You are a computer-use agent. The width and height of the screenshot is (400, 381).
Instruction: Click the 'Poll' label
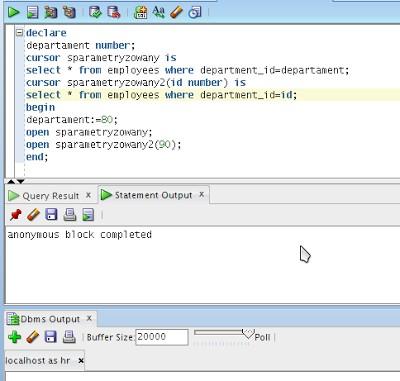click(262, 337)
